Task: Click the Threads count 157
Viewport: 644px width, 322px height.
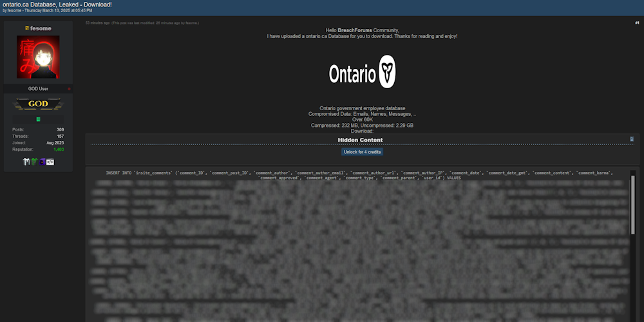Action: [x=60, y=136]
